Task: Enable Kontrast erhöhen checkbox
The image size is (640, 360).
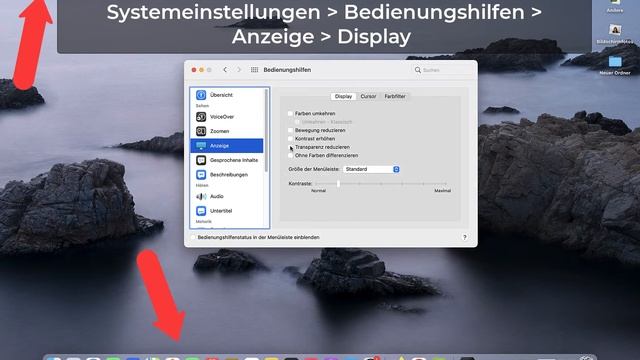Action: click(x=290, y=139)
